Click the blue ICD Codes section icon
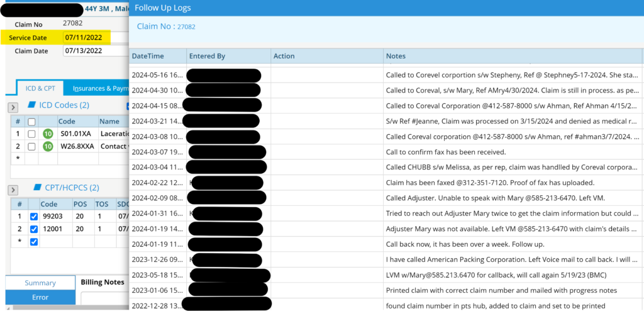Screen dimensions: 644x311 pyautogui.click(x=32, y=105)
